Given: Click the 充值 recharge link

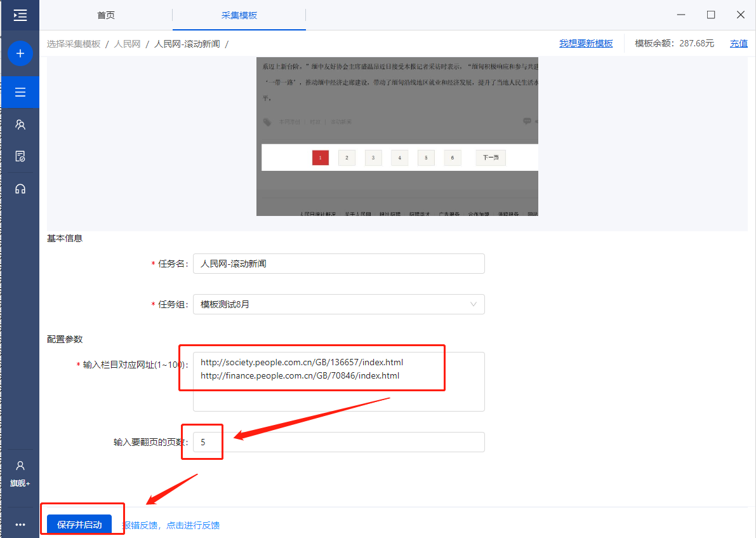Looking at the screenshot, I should pyautogui.click(x=739, y=43).
